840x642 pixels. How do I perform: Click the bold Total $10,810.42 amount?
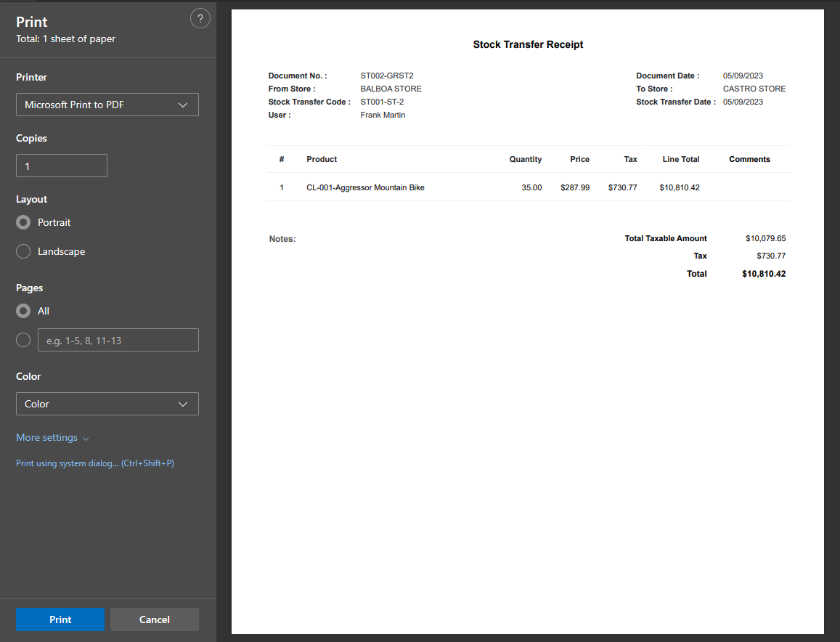[x=764, y=274]
